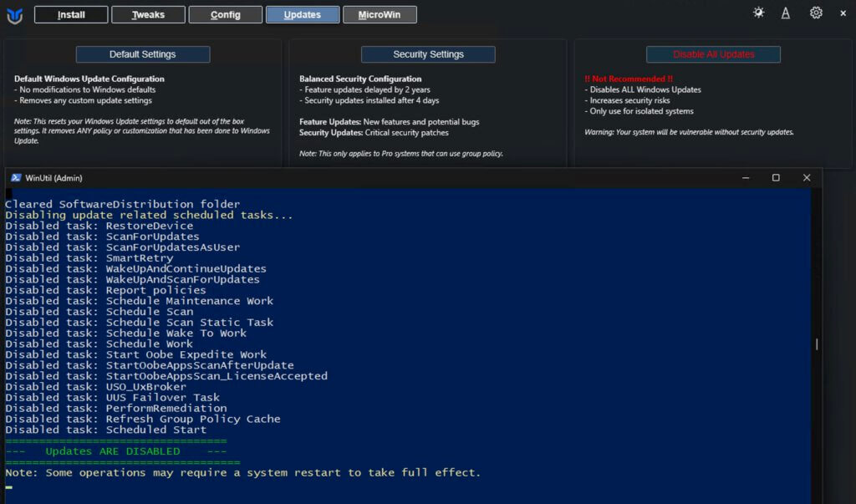Click the 'Disabled task: RestoreDevice' line
Screen dimensions: 856x504
coord(99,226)
